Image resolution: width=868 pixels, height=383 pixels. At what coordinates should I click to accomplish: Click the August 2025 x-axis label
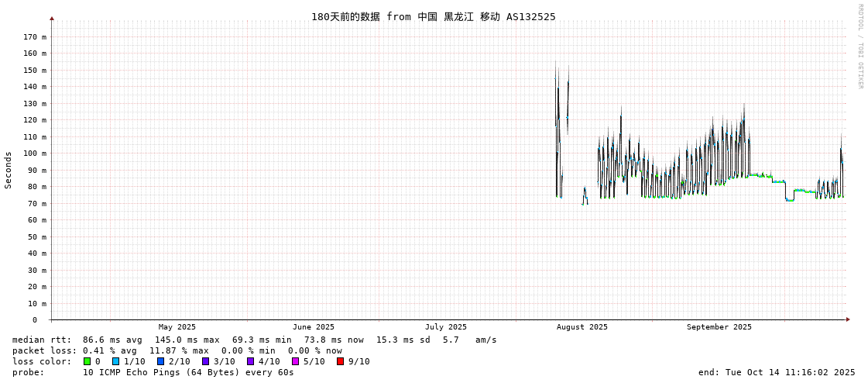point(582,327)
